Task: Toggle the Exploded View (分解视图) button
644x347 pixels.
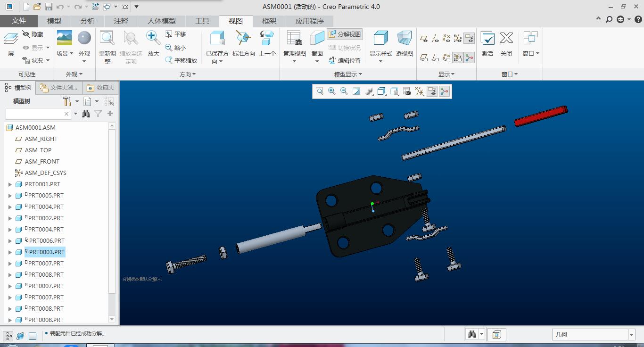Action: pyautogui.click(x=345, y=34)
